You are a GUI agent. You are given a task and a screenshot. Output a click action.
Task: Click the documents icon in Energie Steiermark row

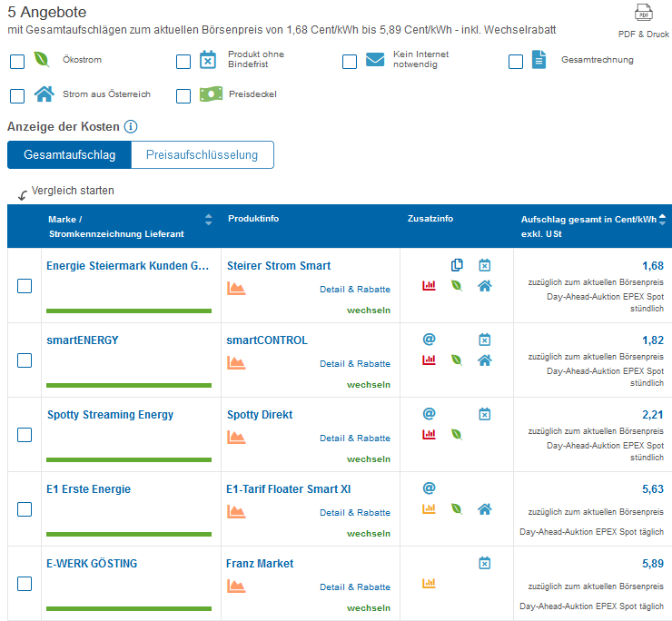(457, 265)
